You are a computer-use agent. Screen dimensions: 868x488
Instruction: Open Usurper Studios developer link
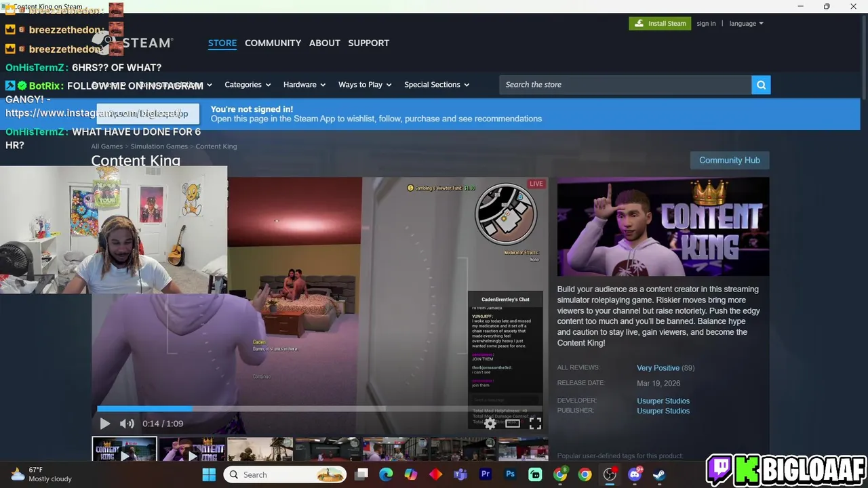click(x=663, y=401)
